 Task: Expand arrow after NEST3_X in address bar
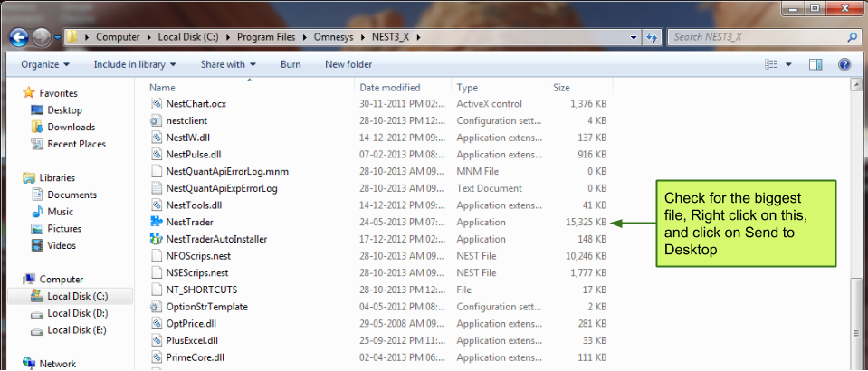(x=418, y=37)
